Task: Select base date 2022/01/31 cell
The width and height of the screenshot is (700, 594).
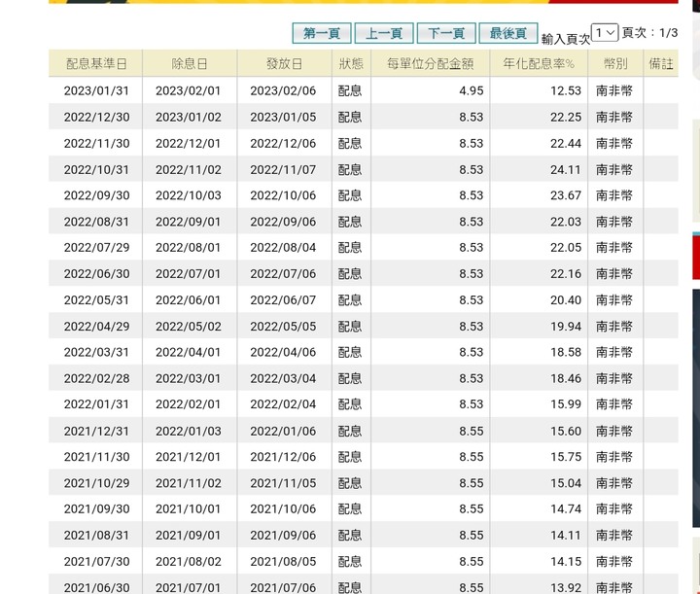Action: [96, 403]
